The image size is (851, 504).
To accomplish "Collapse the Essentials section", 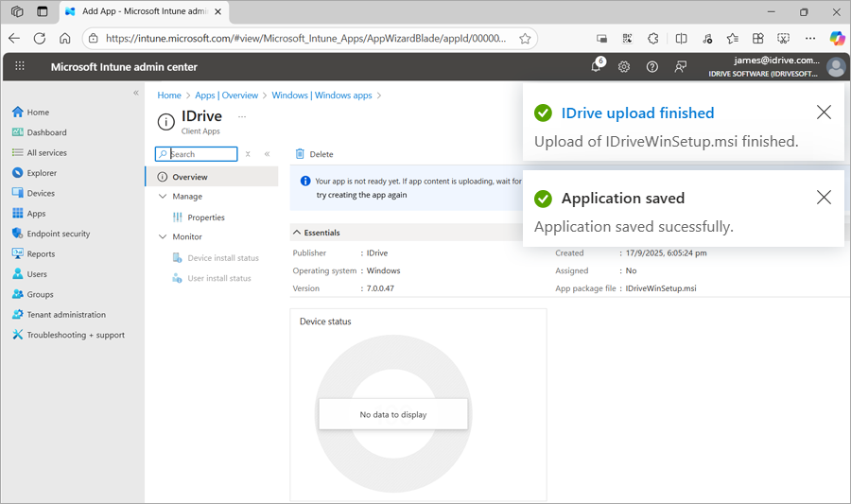I will (297, 233).
